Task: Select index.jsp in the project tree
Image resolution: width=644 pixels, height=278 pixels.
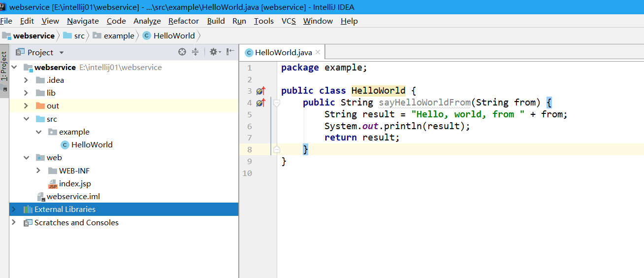Action: point(75,184)
